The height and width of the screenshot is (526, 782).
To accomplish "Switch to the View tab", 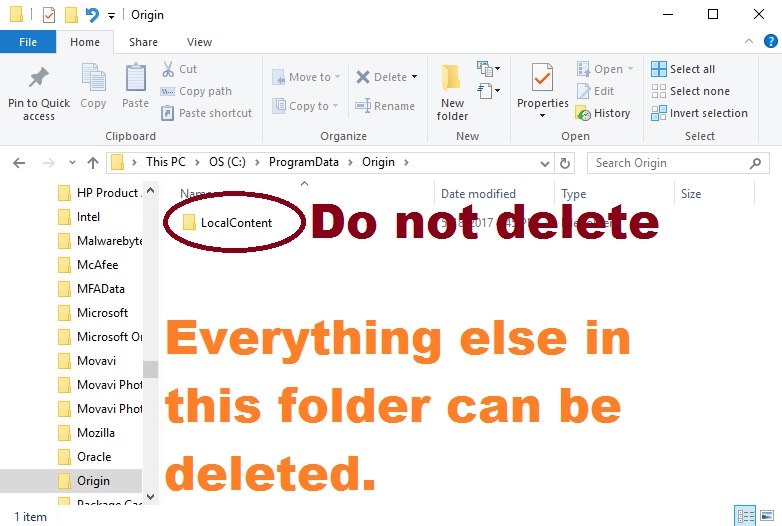I will 199,42.
